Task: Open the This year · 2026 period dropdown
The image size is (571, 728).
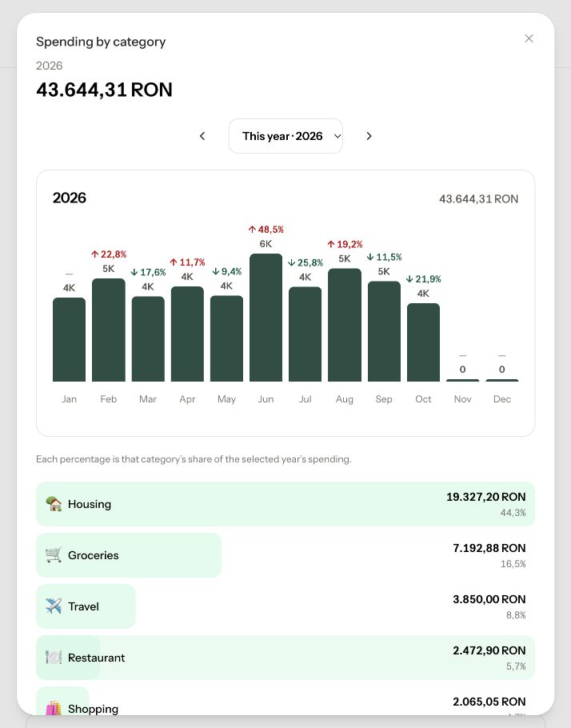Action: pos(285,136)
